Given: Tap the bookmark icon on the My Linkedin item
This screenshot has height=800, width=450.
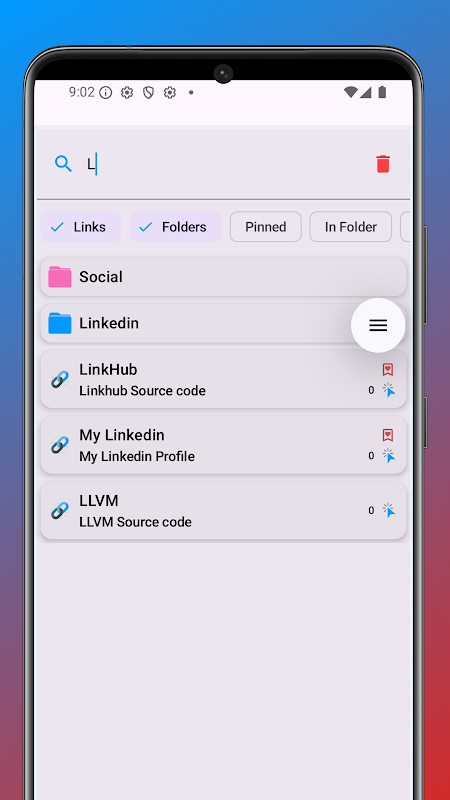Looking at the screenshot, I should (388, 435).
